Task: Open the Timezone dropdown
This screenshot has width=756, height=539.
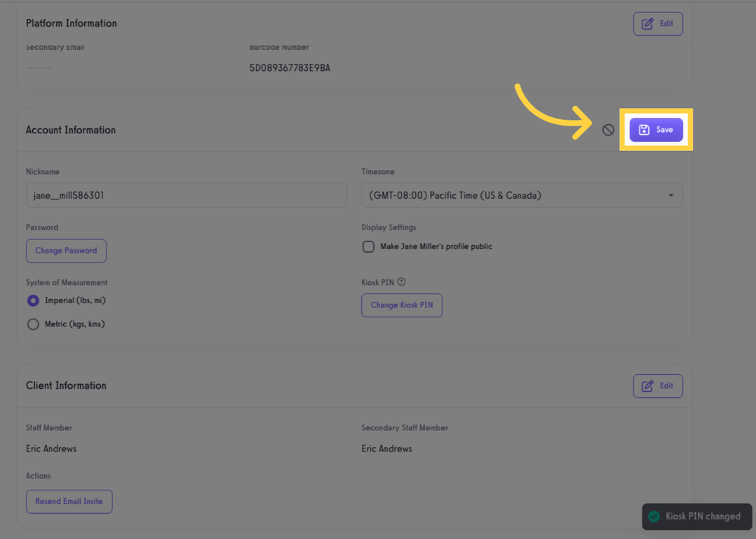Action: pyautogui.click(x=522, y=194)
